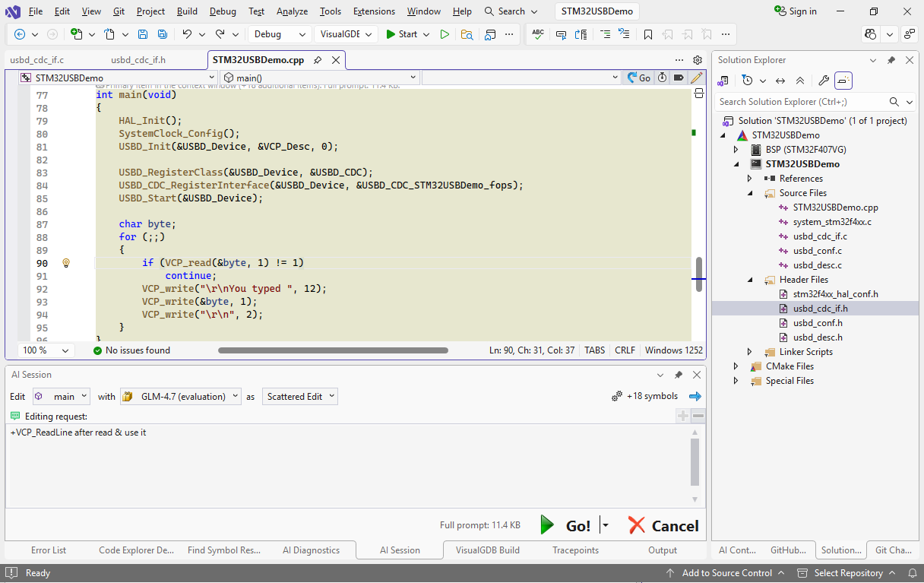Screen dimensions: 924x583
Task: Open the Debug configuration dropdown
Action: click(279, 34)
